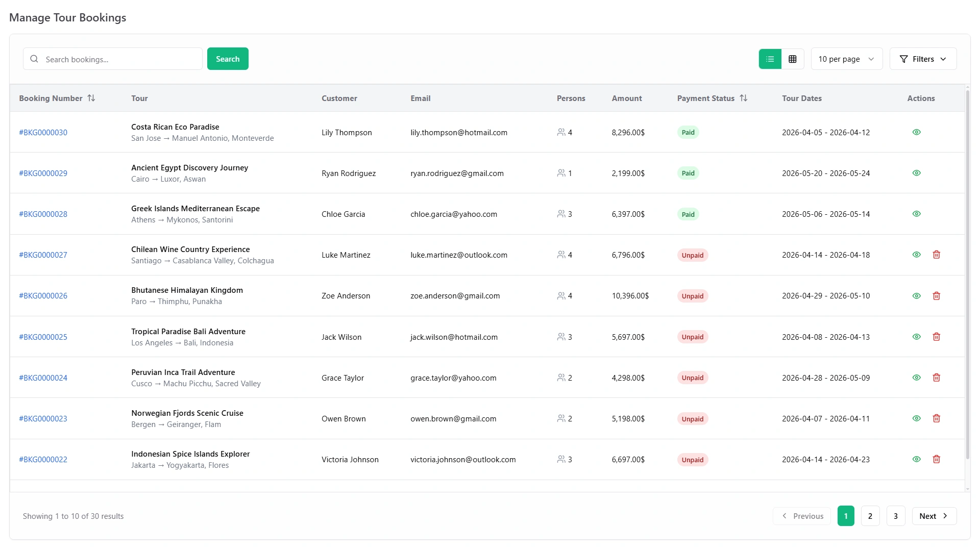
Task: Click the table vertical scrollbar
Action: 967,275
